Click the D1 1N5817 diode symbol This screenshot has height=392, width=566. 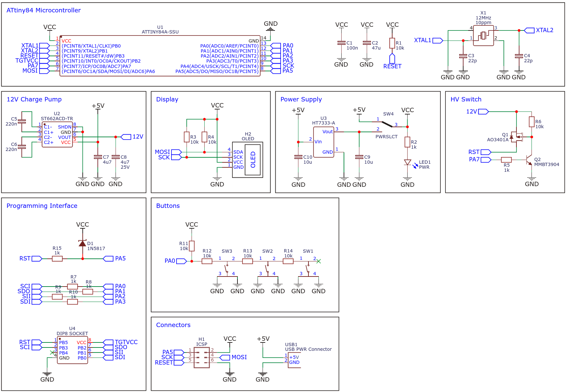click(x=82, y=243)
